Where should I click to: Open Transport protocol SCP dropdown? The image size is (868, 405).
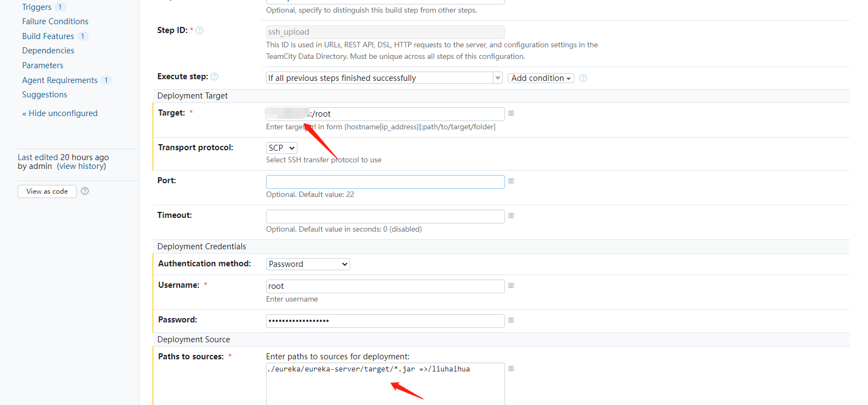(x=281, y=148)
